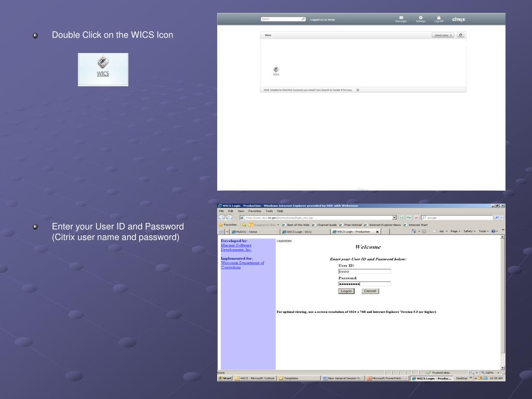Click the browser Forward arrow button
The width and height of the screenshot is (532, 399).
[x=229, y=218]
